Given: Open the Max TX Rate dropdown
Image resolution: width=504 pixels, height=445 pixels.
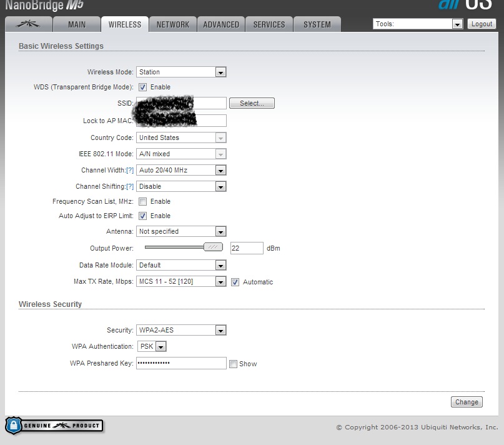Looking at the screenshot, I should click(x=181, y=281).
